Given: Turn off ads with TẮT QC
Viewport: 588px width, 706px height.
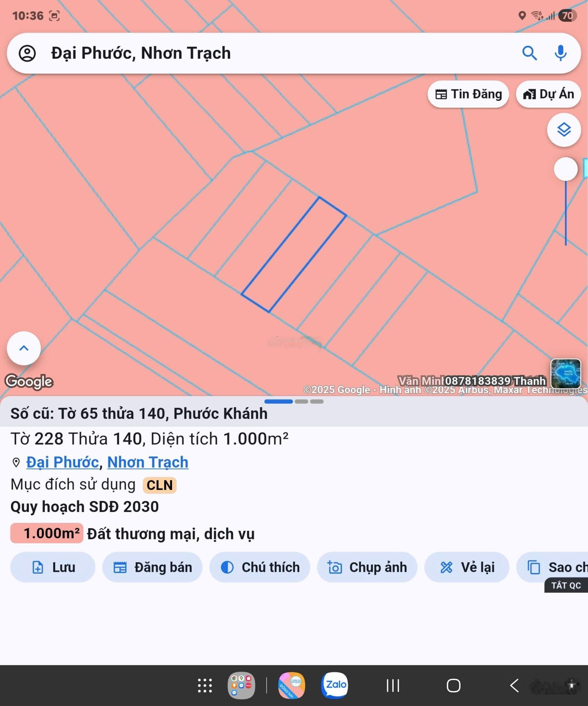Looking at the screenshot, I should tap(566, 585).
